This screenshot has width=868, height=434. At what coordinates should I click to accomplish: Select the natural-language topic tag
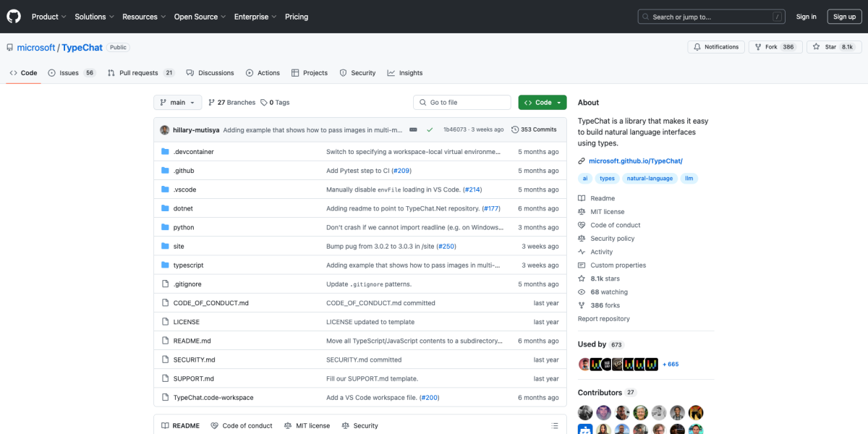[x=650, y=178]
